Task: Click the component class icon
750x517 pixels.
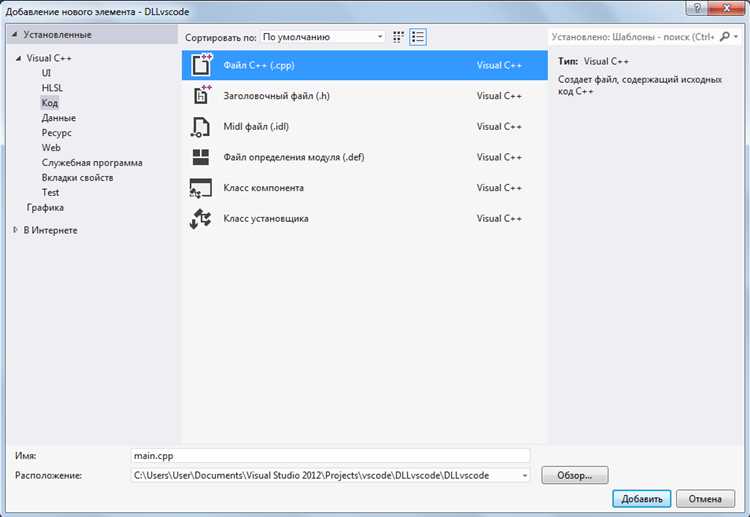Action: click(200, 188)
